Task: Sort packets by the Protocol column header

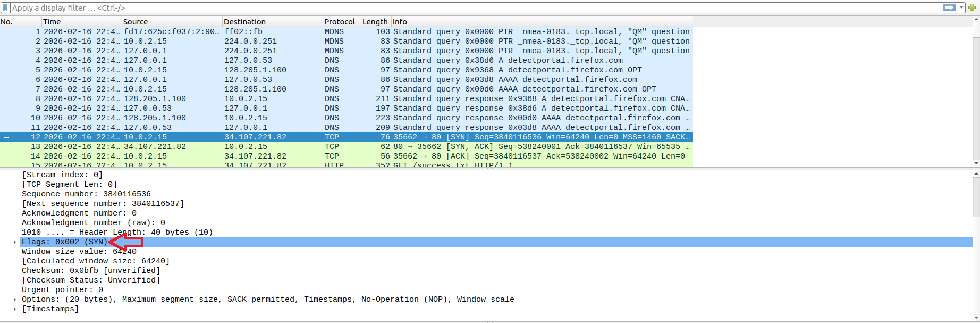Action: pos(342,22)
